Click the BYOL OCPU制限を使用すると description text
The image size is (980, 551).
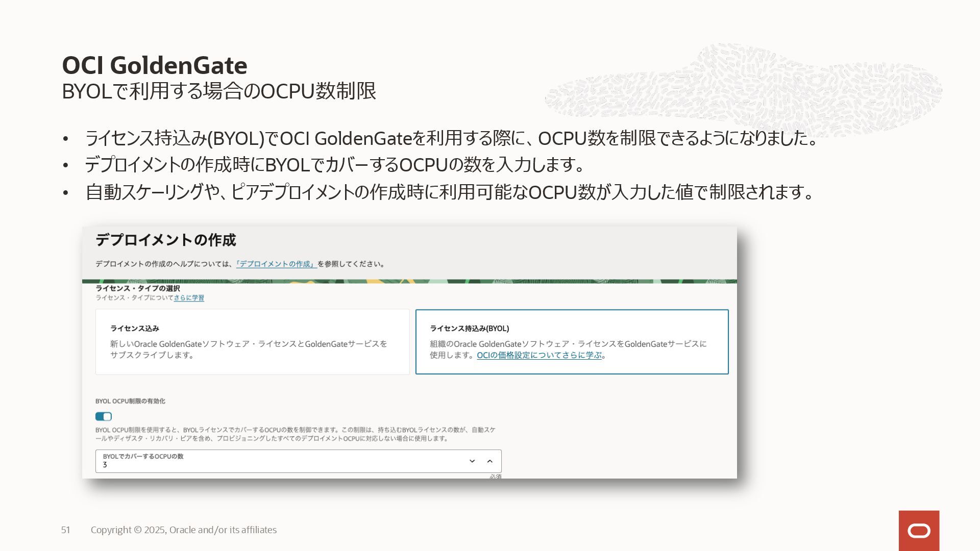pos(295,434)
